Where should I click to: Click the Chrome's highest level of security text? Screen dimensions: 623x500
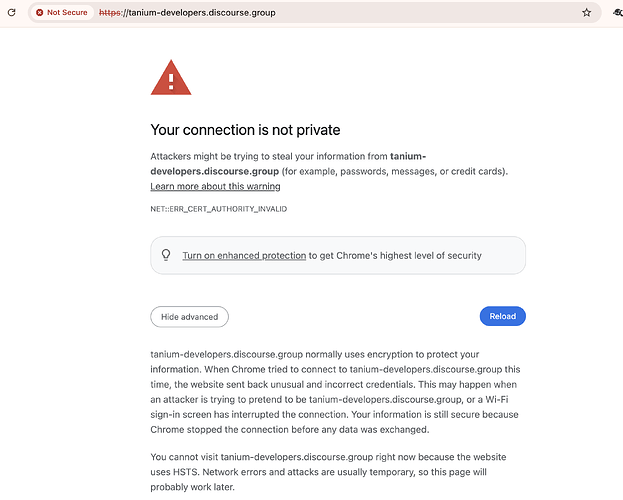409,256
